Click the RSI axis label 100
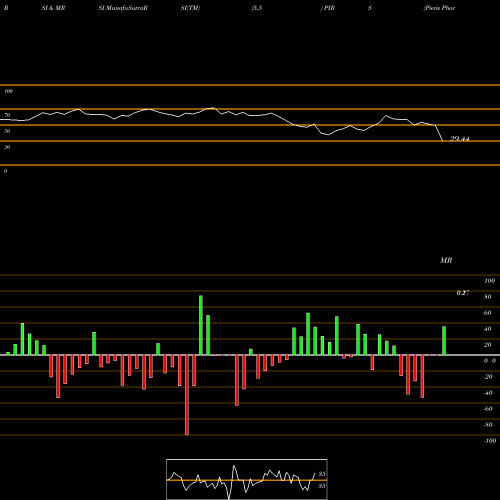This screenshot has width=500, height=500. click(x=8, y=91)
